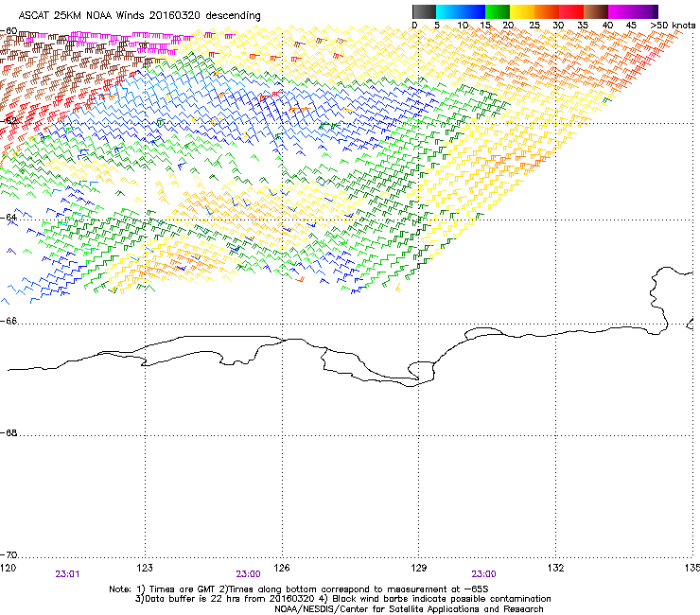Click the brown 35-40 knots legend segment
The image size is (700, 615).
pos(596,11)
